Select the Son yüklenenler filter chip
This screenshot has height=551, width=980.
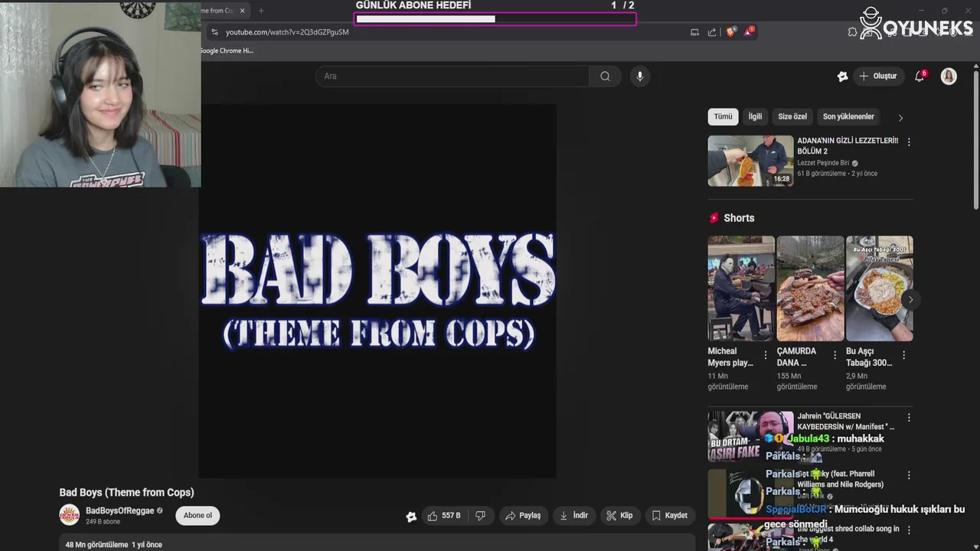coord(848,116)
